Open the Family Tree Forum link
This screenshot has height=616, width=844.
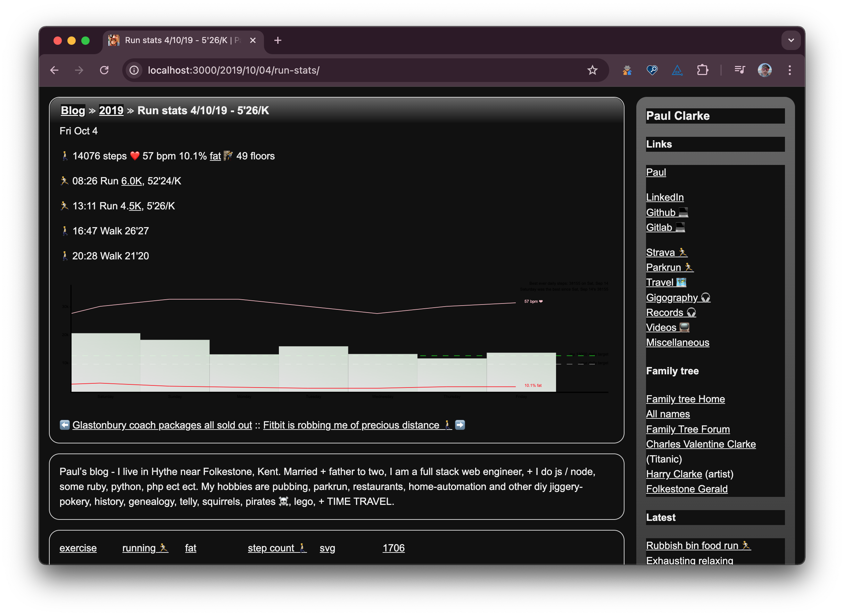(x=687, y=429)
